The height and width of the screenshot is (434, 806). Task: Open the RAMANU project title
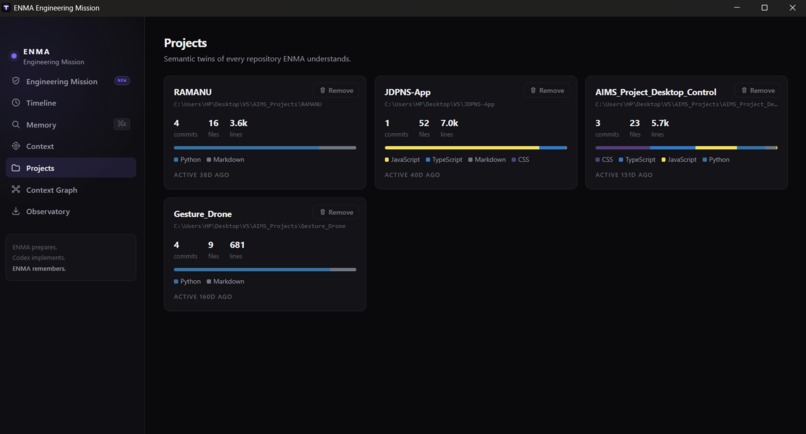[x=193, y=92]
